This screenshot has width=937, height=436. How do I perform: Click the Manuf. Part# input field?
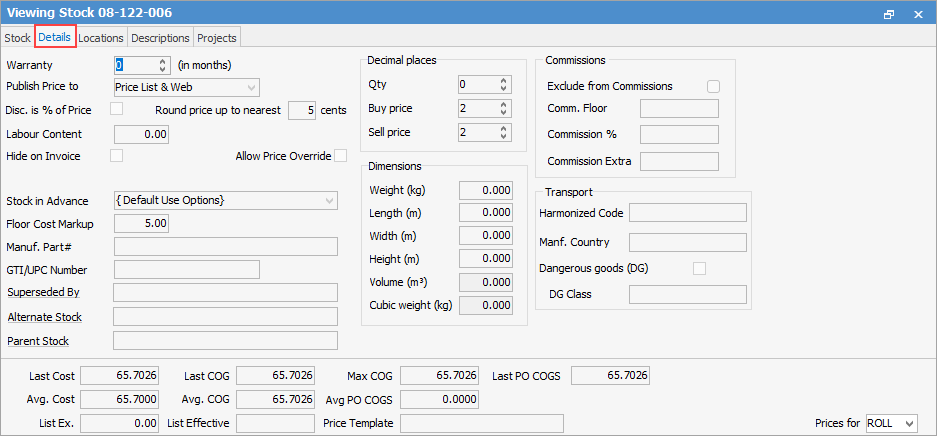pos(226,247)
